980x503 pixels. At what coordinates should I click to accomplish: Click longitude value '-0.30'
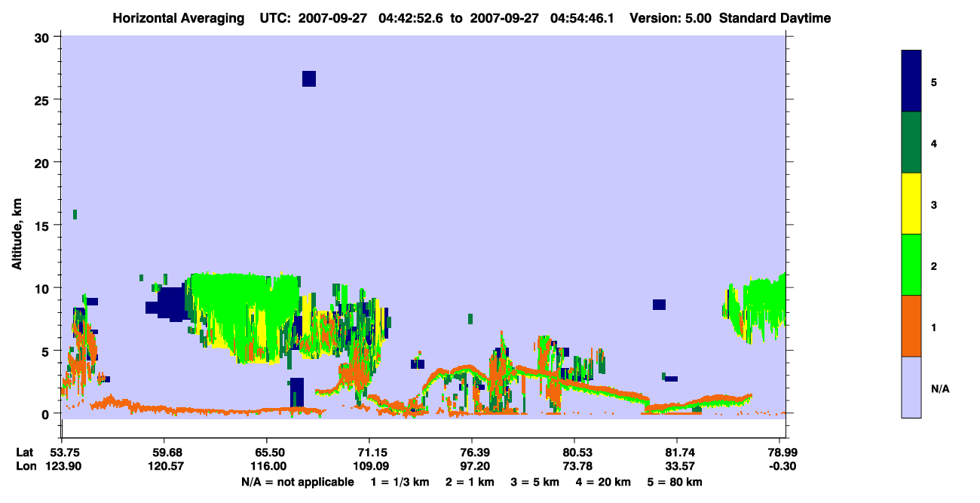(x=781, y=466)
